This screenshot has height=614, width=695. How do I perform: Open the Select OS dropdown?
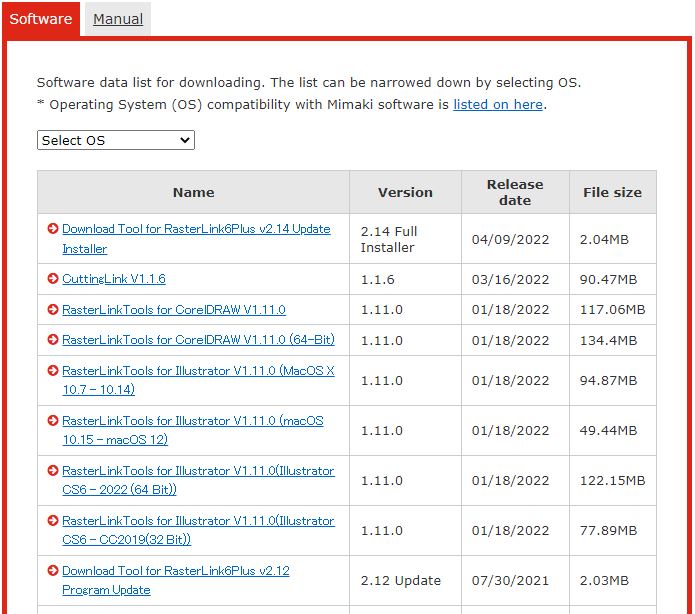tap(116, 141)
